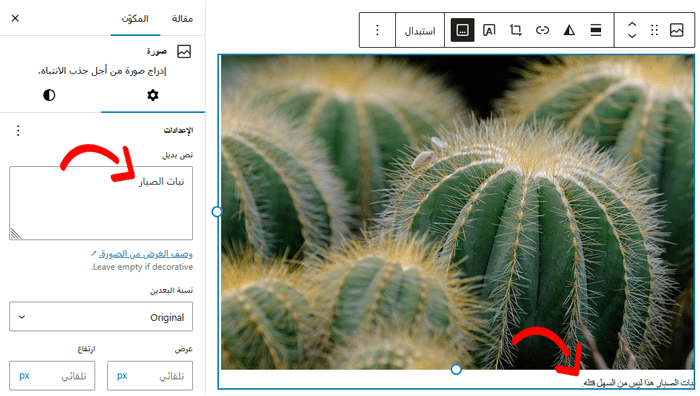Click the image left-side resize handle
700x396 pixels.
tap(217, 212)
